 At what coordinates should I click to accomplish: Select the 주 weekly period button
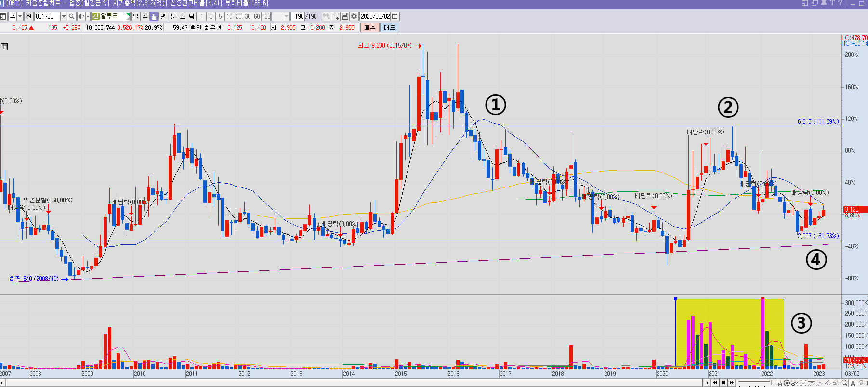point(145,16)
